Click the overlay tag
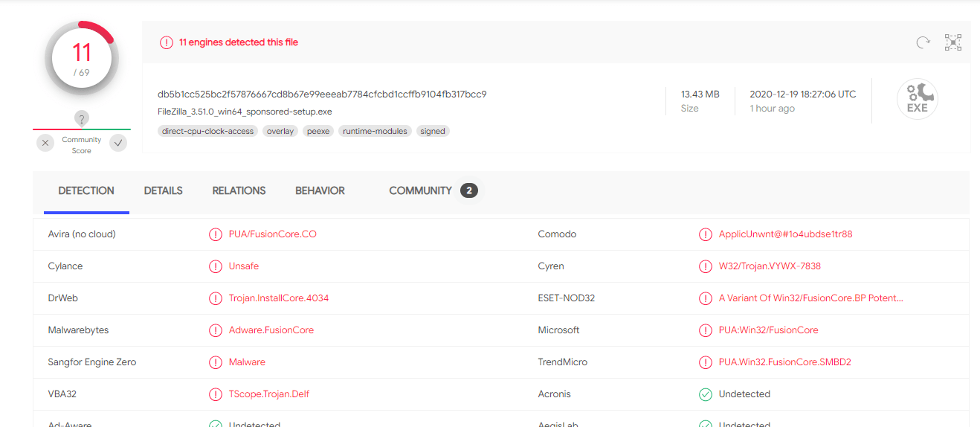980x427 pixels. click(x=280, y=131)
